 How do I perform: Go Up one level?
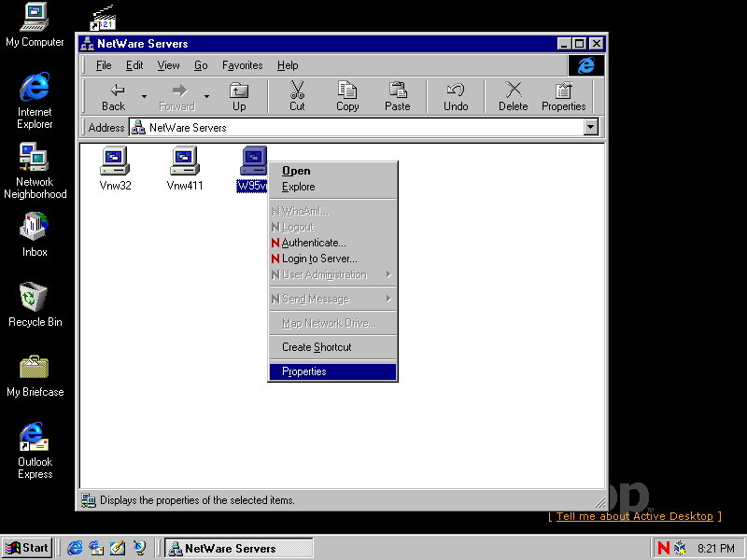pos(239,97)
